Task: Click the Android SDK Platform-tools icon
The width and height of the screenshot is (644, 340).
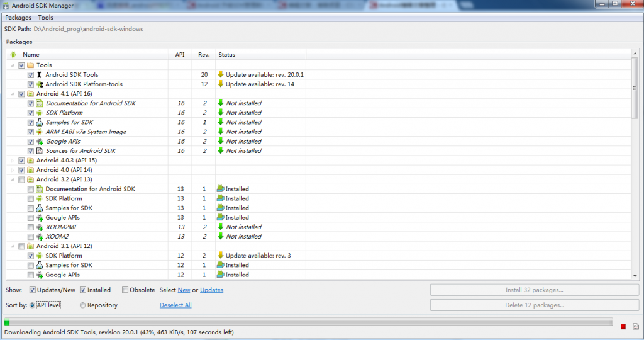Action: (40, 84)
